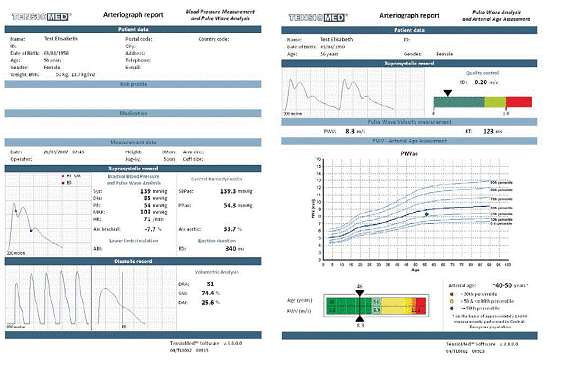Screen dimensions: 566x378
Task: Click the black triangle on quality control bar
Action: point(448,93)
